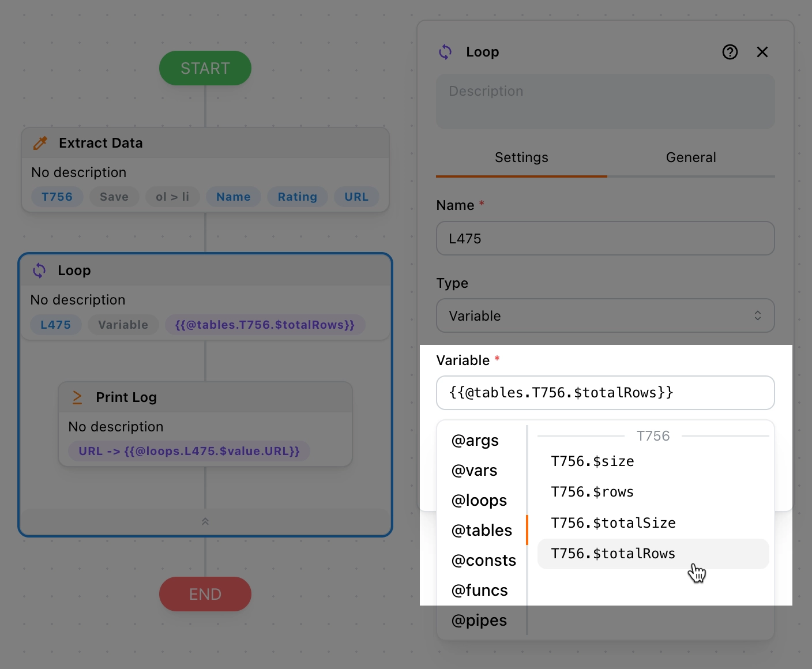Pick T756.$totalSize from suggestions
The image size is (812, 669).
[x=613, y=523]
